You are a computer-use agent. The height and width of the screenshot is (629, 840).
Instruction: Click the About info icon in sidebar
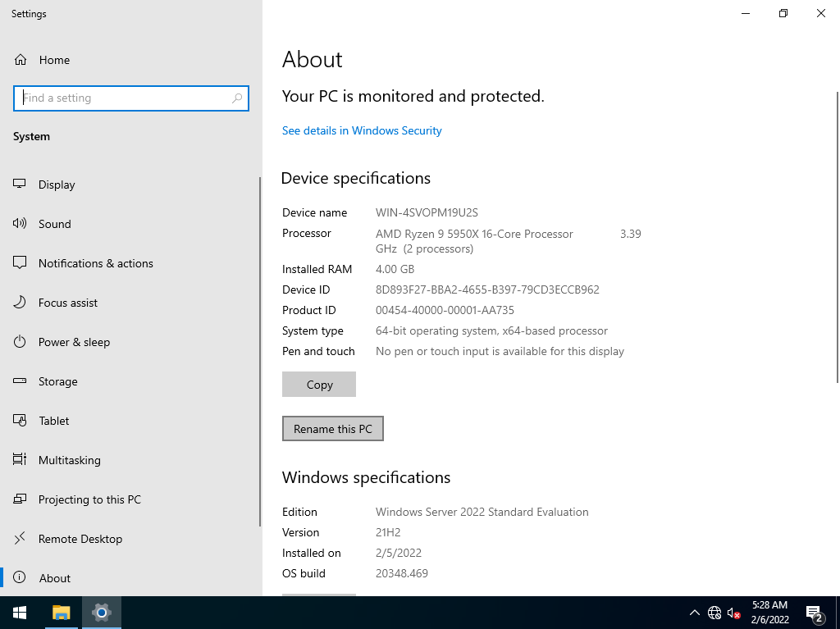(20, 577)
